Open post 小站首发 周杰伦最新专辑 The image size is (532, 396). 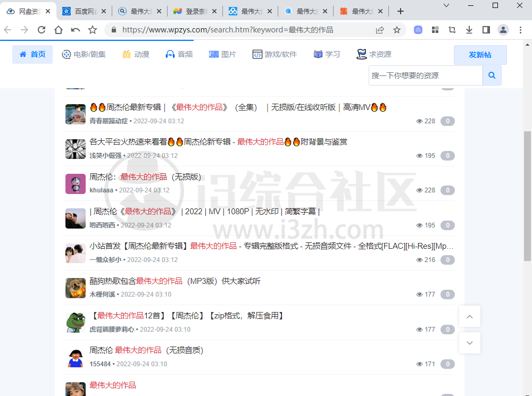(x=271, y=246)
